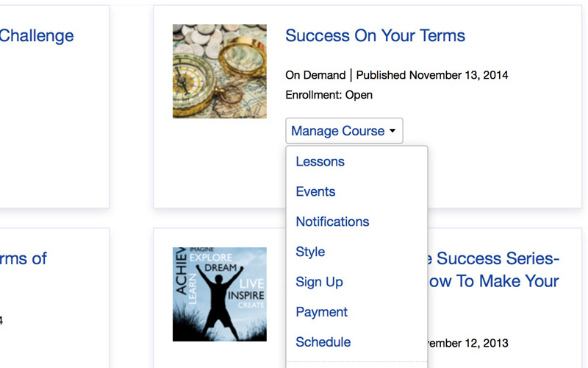Select Lessons from the course menu
This screenshot has height=368, width=588.
[320, 162]
